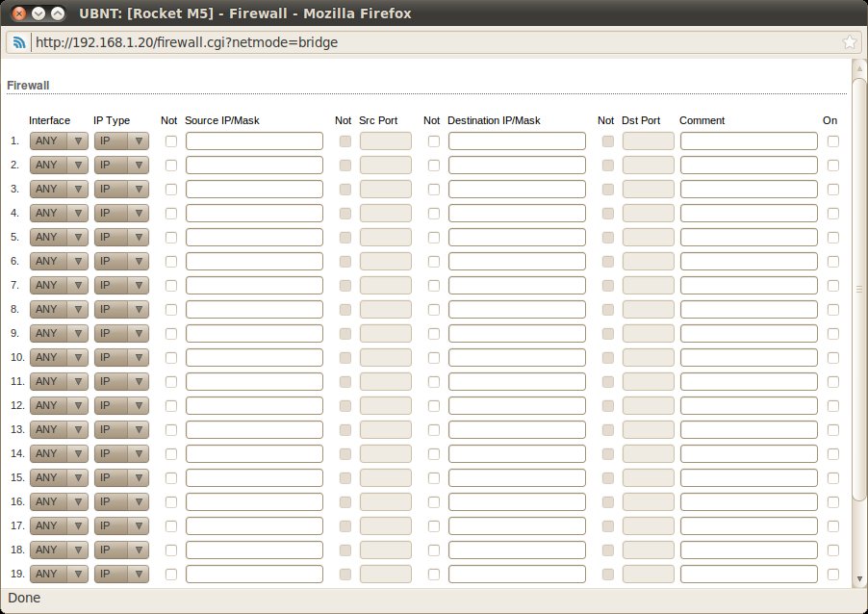868x614 pixels.
Task: Check destination Not box for rule 2
Action: coord(434,165)
